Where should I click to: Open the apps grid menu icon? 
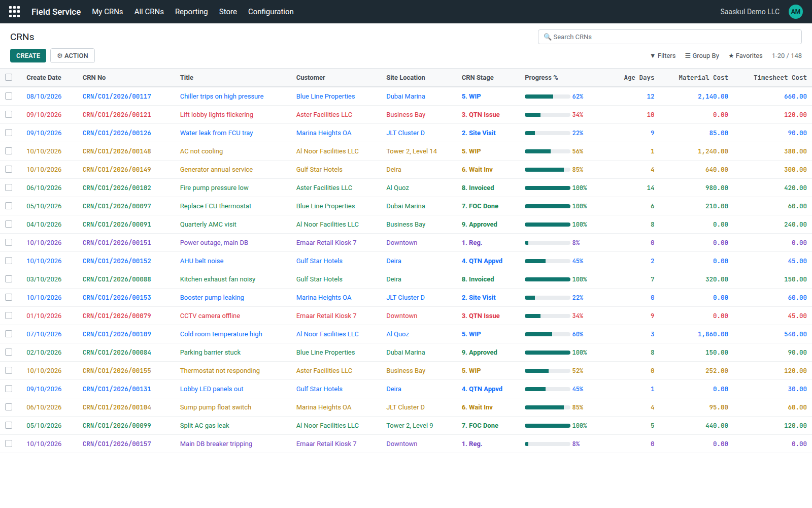(15, 12)
